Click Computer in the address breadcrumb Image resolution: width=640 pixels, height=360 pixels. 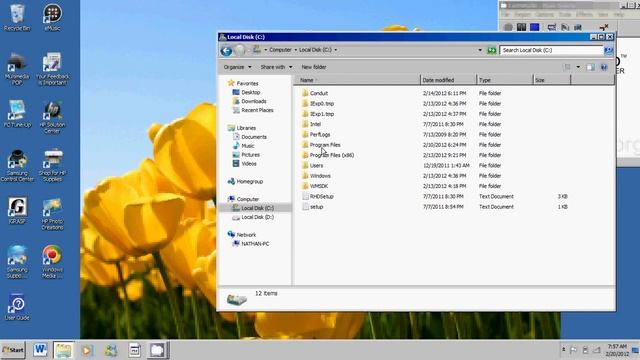[280, 50]
